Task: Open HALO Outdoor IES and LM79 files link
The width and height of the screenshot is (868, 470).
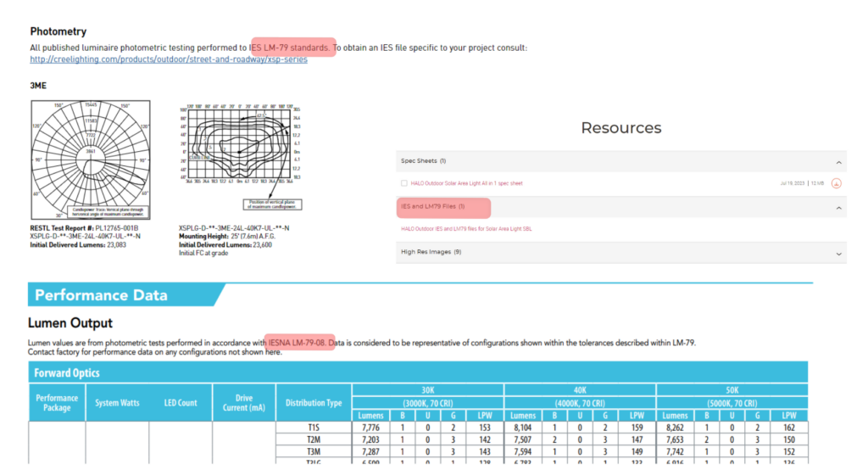Action: pyautogui.click(x=466, y=229)
